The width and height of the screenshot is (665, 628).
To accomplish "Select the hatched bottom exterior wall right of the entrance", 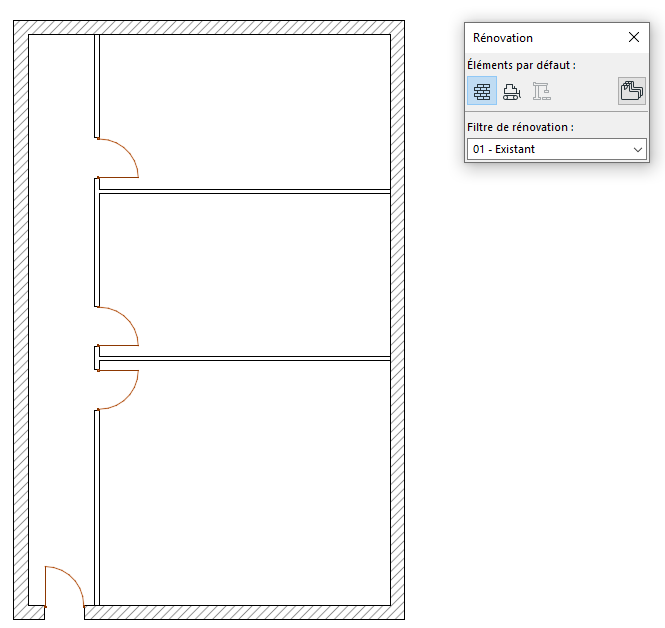I will (240, 612).
